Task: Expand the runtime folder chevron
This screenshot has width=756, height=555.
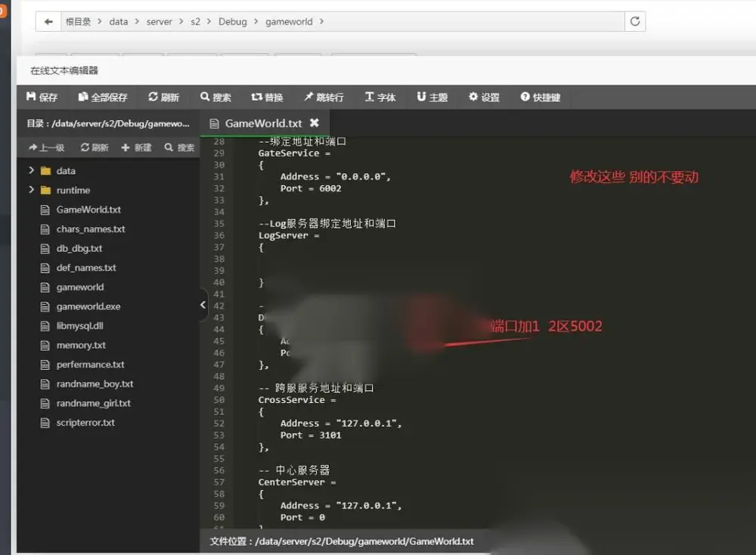Action: [31, 190]
